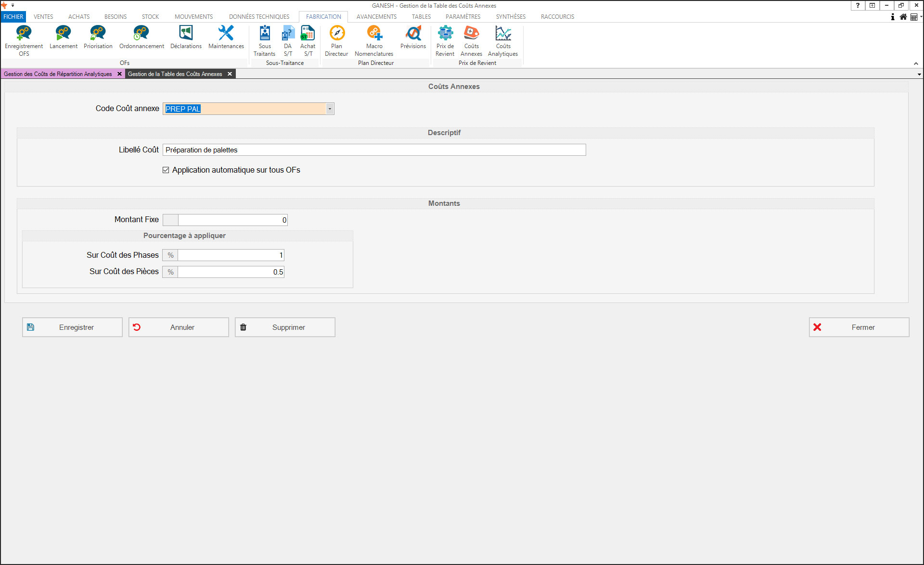
Task: Select Gestion des Coûts de Répartition Analytiques tab
Action: tap(58, 74)
